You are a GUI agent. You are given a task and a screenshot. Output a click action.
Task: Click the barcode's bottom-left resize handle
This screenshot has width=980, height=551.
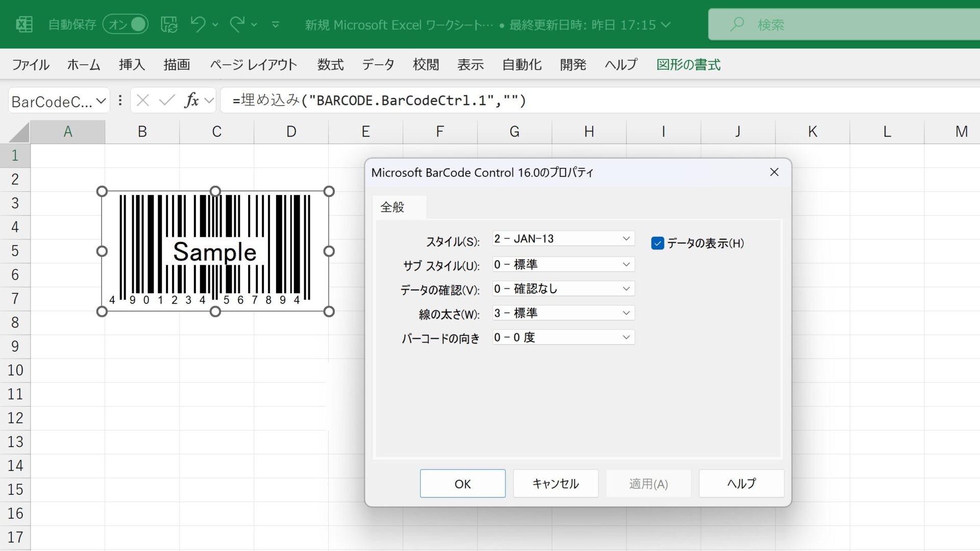pos(102,311)
